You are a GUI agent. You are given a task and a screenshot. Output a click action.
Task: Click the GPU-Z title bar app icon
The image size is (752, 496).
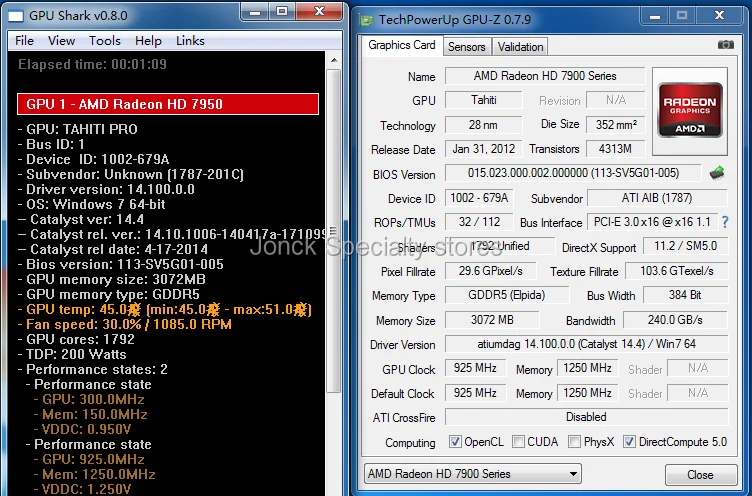point(367,20)
